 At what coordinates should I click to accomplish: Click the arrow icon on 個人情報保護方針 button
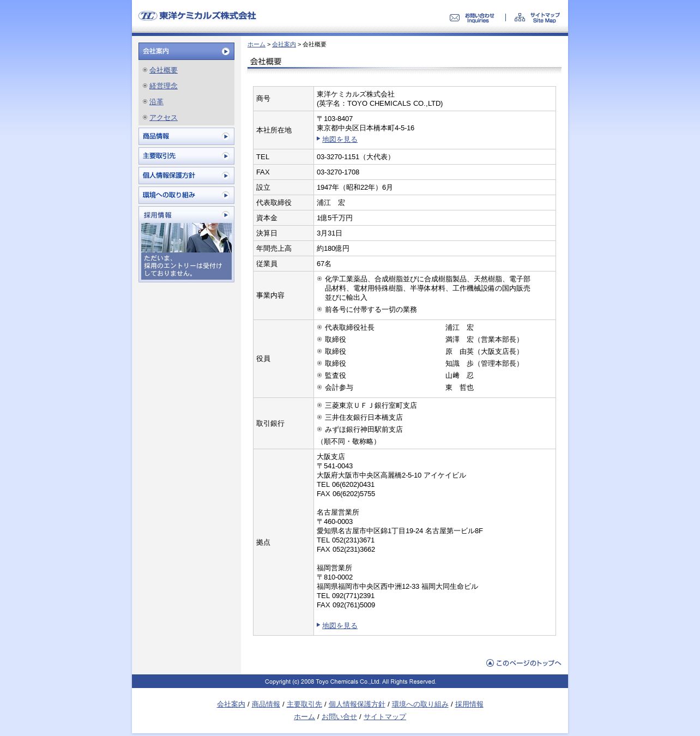[226, 176]
